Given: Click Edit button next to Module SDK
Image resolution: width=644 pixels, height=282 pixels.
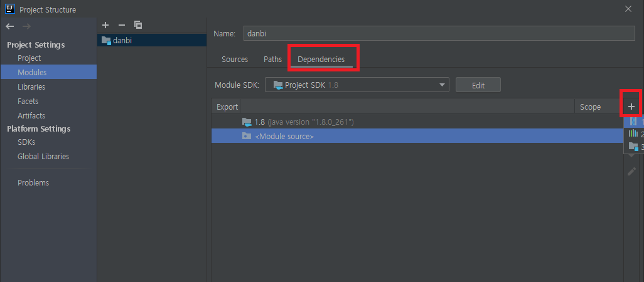Looking at the screenshot, I should (x=478, y=85).
